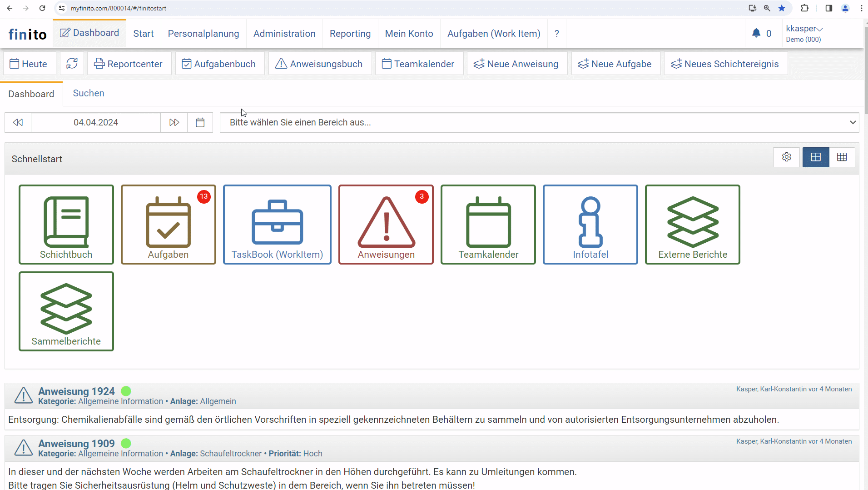Go to the previous date

[18, 123]
